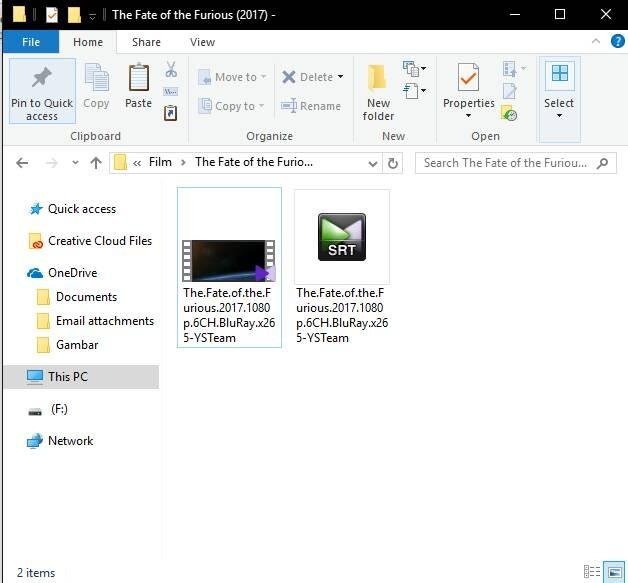Click the quick-toolbar new folder icon in title bar
Screen dimensions: 628x583
(x=74, y=15)
